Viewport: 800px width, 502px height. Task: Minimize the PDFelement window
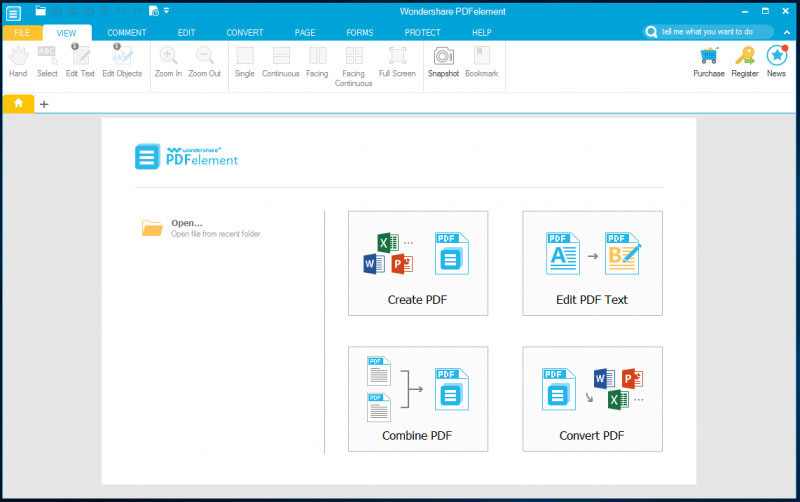pyautogui.click(x=745, y=11)
